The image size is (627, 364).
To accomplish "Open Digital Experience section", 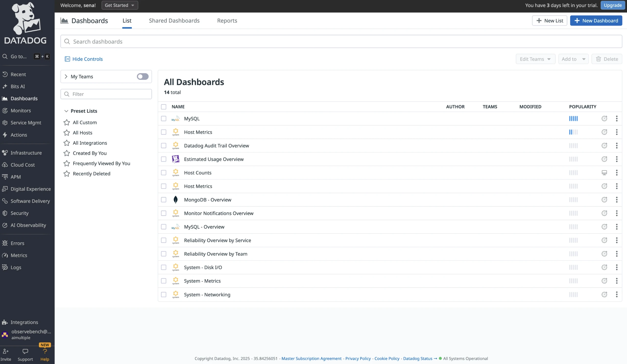I will pyautogui.click(x=30, y=189).
